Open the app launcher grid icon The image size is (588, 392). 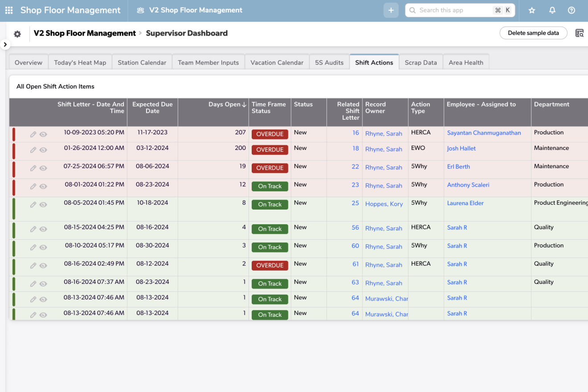pos(9,10)
